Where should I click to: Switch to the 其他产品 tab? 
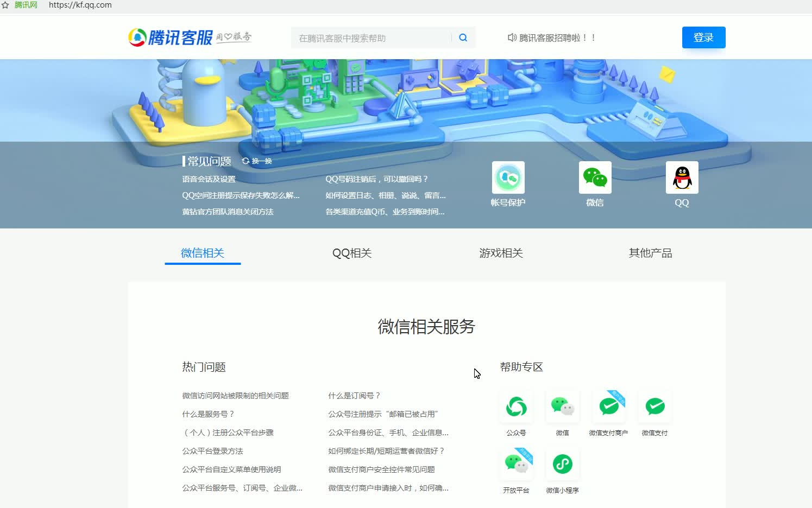(650, 253)
